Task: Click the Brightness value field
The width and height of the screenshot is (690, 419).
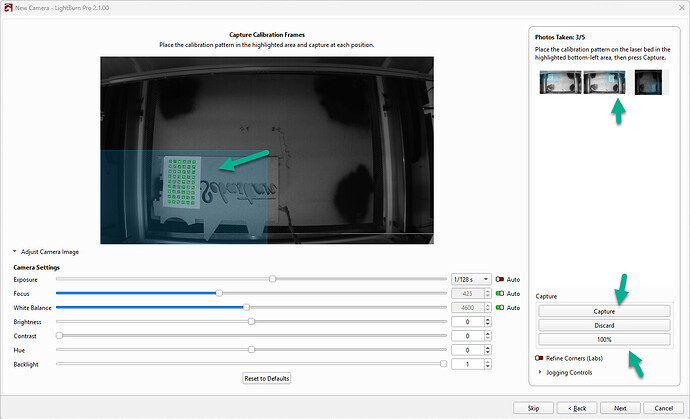Action: point(468,322)
